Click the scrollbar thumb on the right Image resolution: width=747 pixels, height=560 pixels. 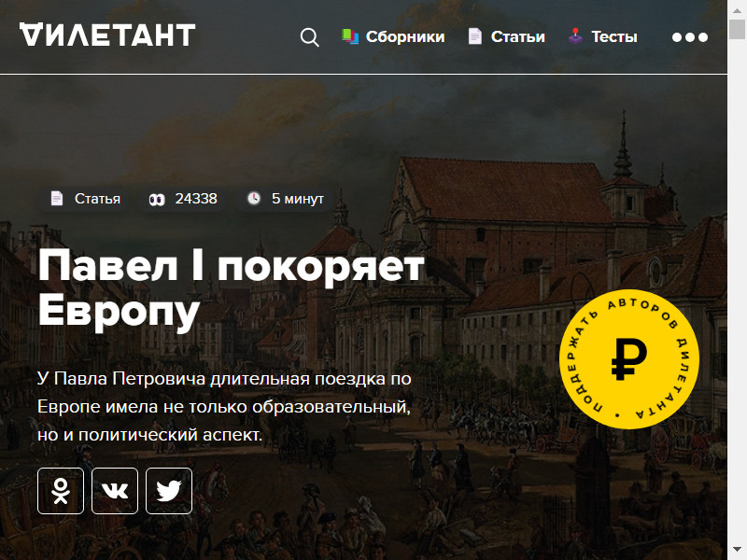737,29
